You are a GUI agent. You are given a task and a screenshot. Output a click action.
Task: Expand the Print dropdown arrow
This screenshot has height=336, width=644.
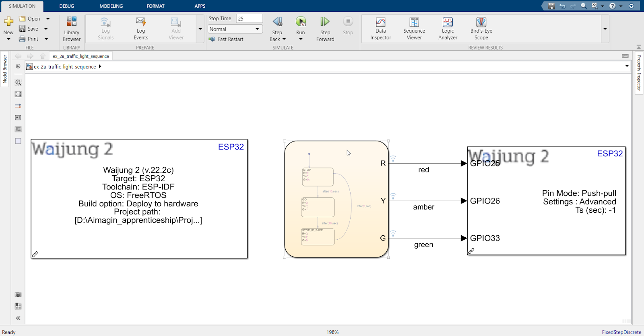46,39
